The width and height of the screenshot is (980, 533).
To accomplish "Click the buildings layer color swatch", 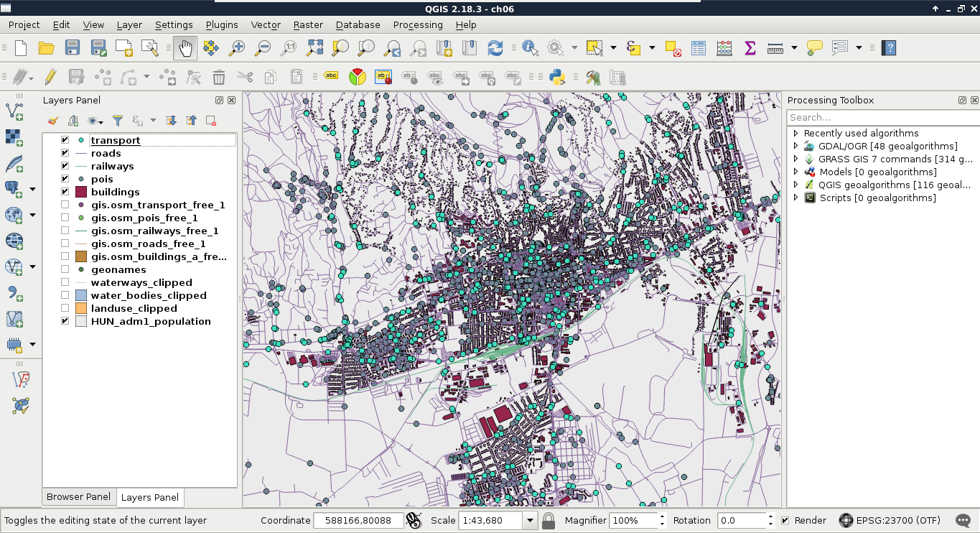I will tap(81, 192).
